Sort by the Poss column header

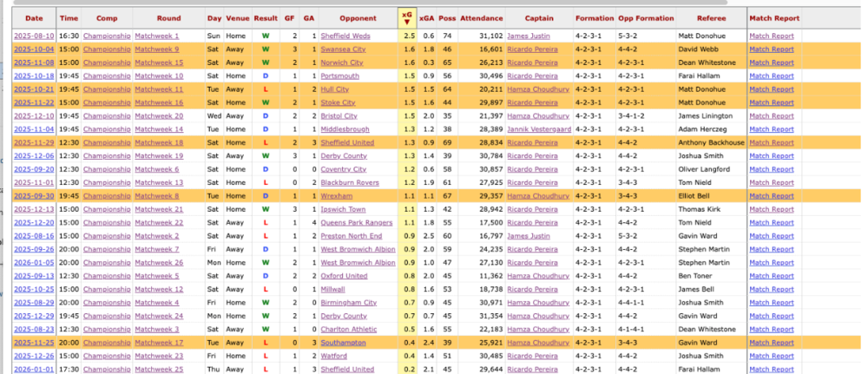[x=447, y=18]
